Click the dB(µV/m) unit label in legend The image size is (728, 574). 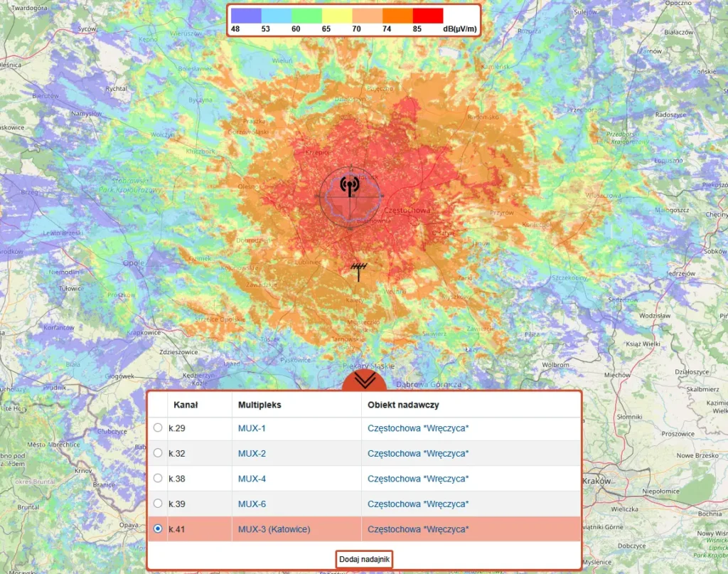coord(460,28)
